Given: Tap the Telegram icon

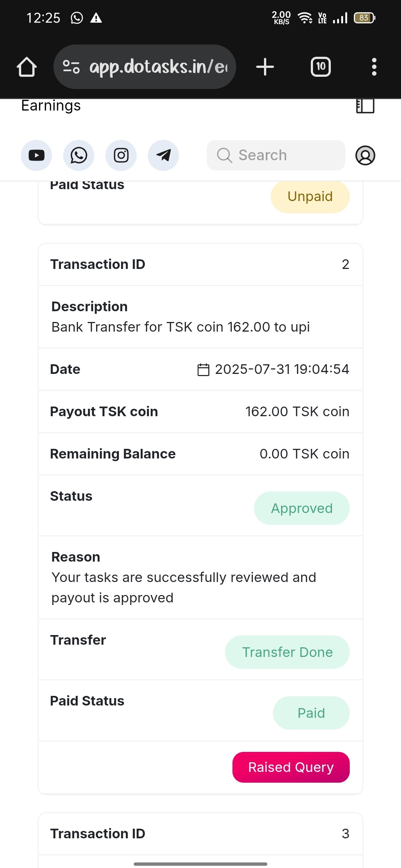Looking at the screenshot, I should point(163,155).
